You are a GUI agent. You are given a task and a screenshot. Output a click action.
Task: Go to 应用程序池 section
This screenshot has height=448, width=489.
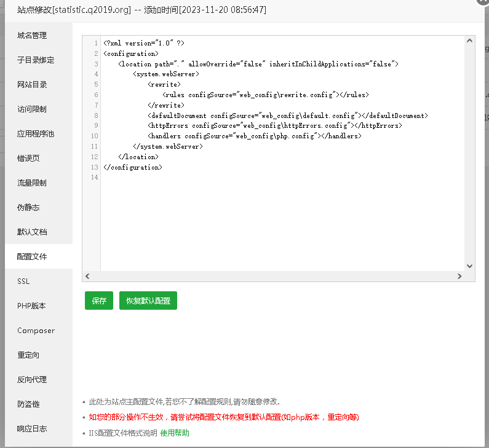[36, 134]
